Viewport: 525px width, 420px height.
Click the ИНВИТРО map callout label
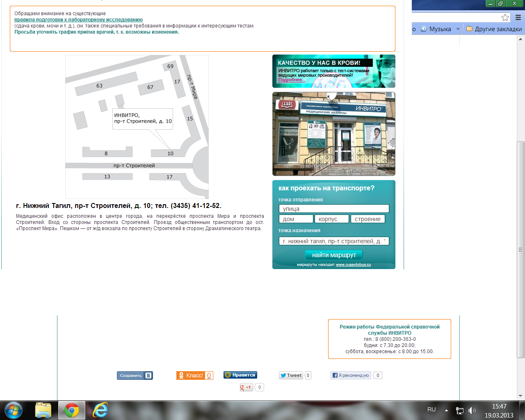click(143, 119)
